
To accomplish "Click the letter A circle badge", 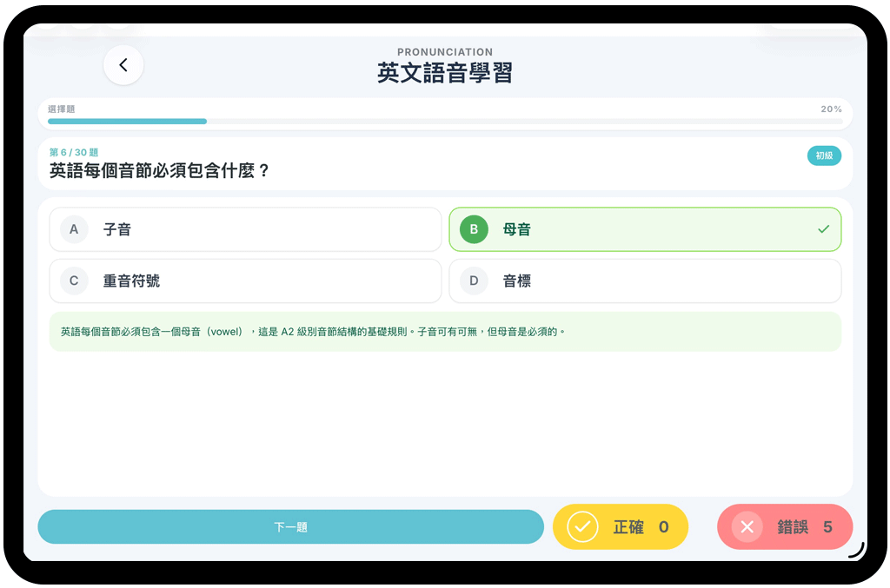I will click(74, 229).
